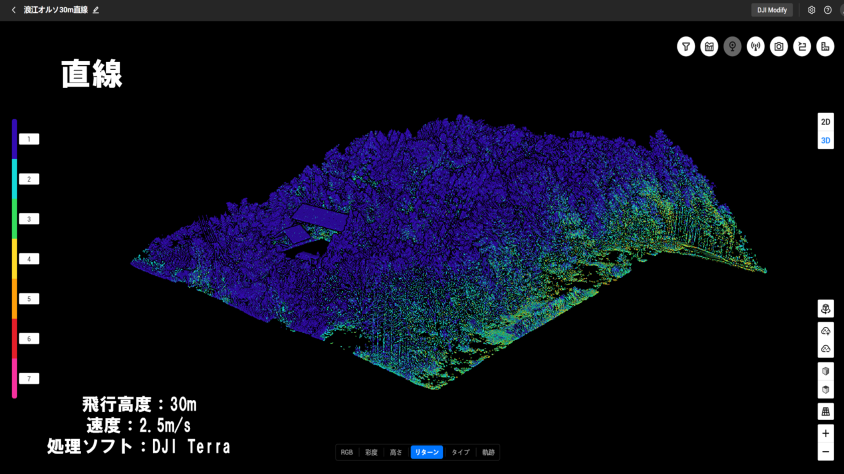Go back using the left arrow
This screenshot has height=474, width=844.
coord(13,10)
